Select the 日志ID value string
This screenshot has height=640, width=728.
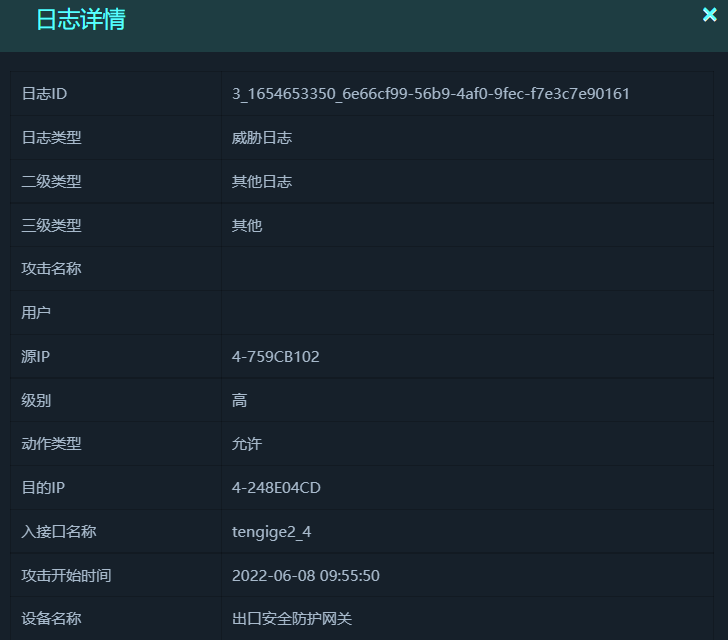click(x=431, y=94)
